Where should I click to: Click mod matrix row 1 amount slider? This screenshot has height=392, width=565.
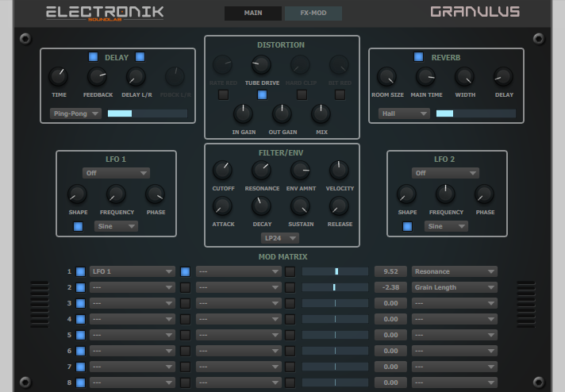click(x=335, y=271)
